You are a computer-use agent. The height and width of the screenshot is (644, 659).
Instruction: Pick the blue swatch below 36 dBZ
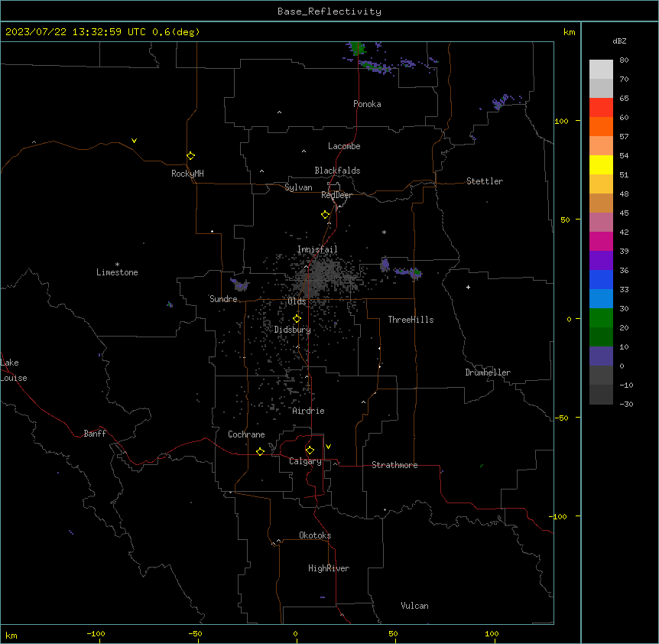pos(601,279)
